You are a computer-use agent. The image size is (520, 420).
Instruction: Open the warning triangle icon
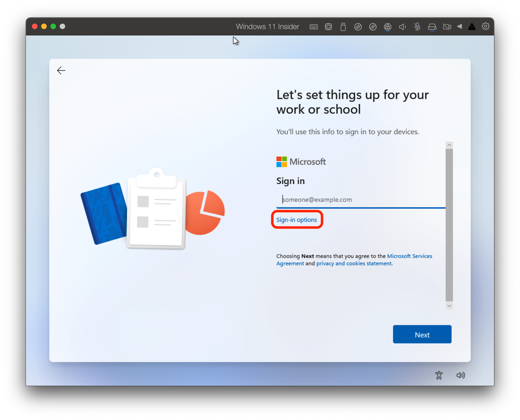click(x=472, y=27)
